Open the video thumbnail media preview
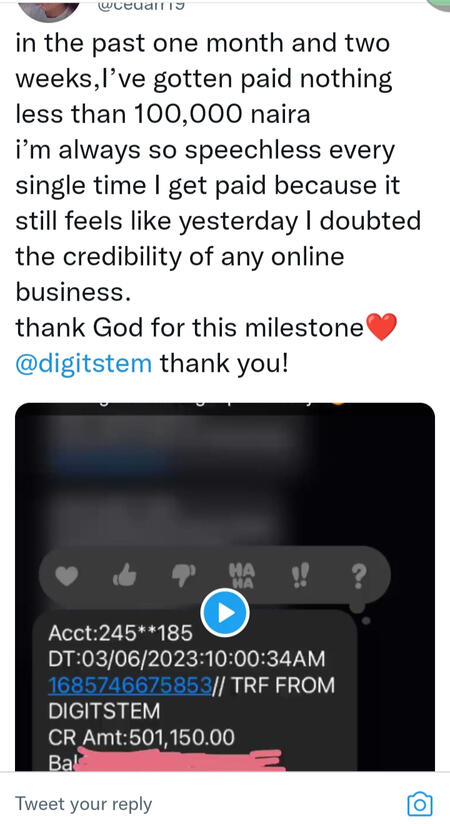 pos(225,586)
